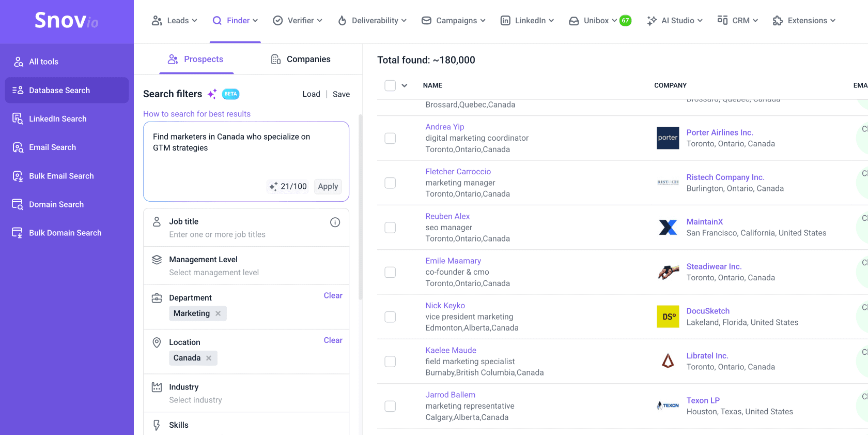868x435 pixels.
Task: Open the Deliverability dropdown
Action: coord(372,21)
